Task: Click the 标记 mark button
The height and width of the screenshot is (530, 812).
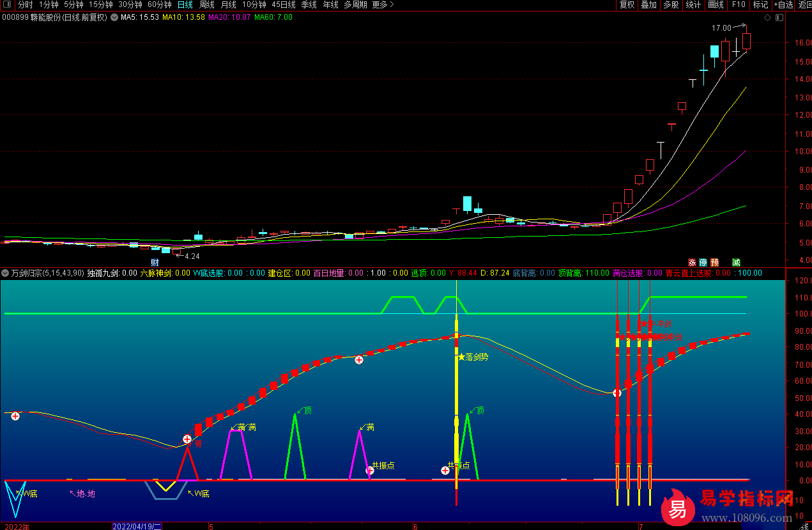Action: (760, 4)
